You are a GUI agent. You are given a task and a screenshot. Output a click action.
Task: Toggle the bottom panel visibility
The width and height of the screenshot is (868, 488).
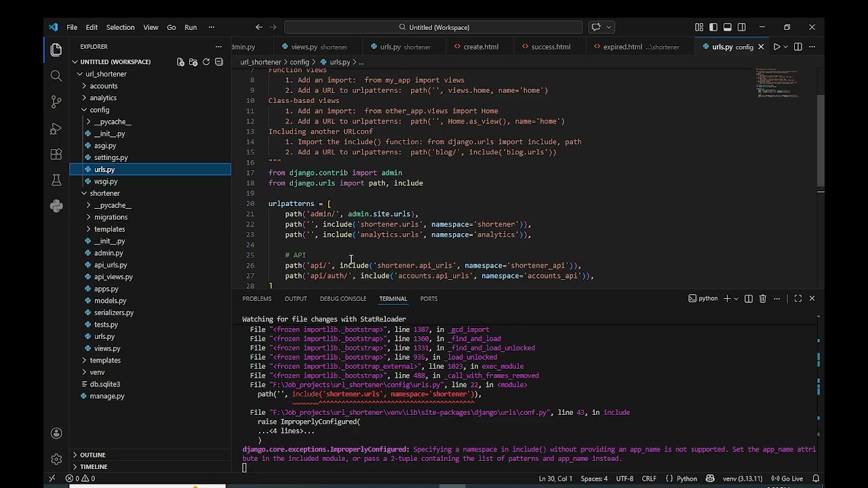728,27
